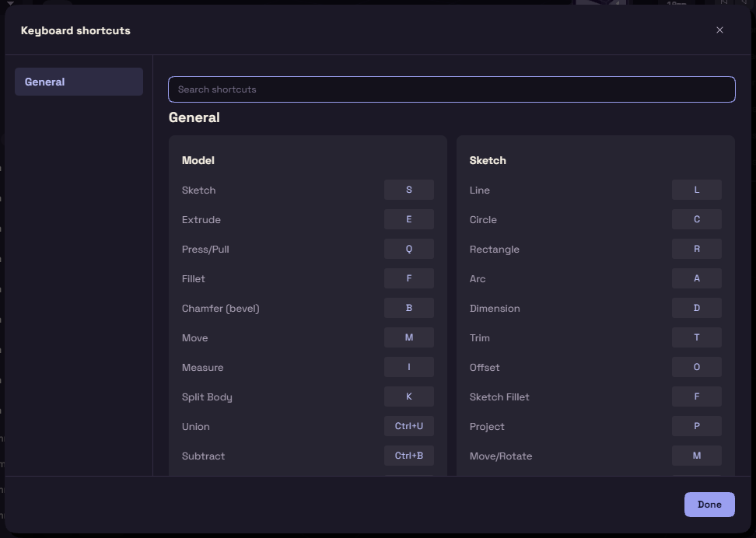
Task: Select the 'Extrude' shortcut label
Action: [x=201, y=219]
